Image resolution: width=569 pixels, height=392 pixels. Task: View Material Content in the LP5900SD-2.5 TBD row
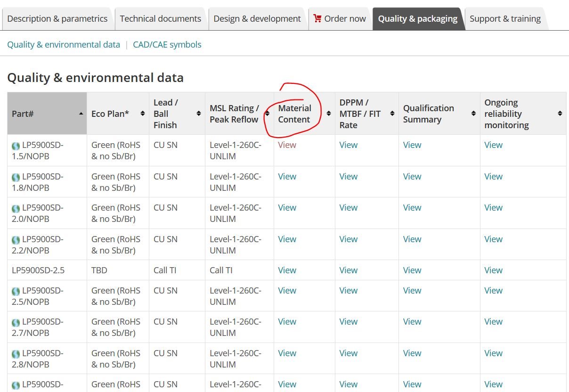point(287,270)
